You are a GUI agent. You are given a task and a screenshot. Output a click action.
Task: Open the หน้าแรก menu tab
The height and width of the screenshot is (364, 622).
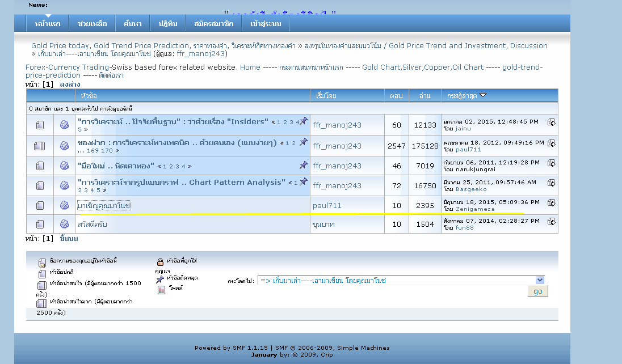coord(48,23)
